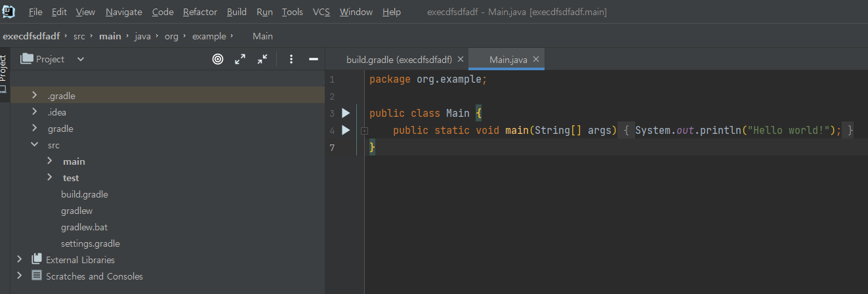Collapse all icon in Project toolbar

point(262,59)
